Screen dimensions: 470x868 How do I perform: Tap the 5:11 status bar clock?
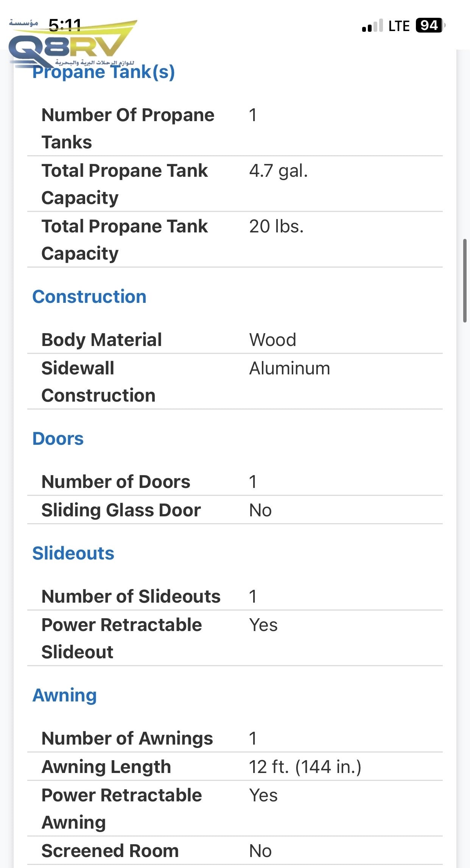65,25
